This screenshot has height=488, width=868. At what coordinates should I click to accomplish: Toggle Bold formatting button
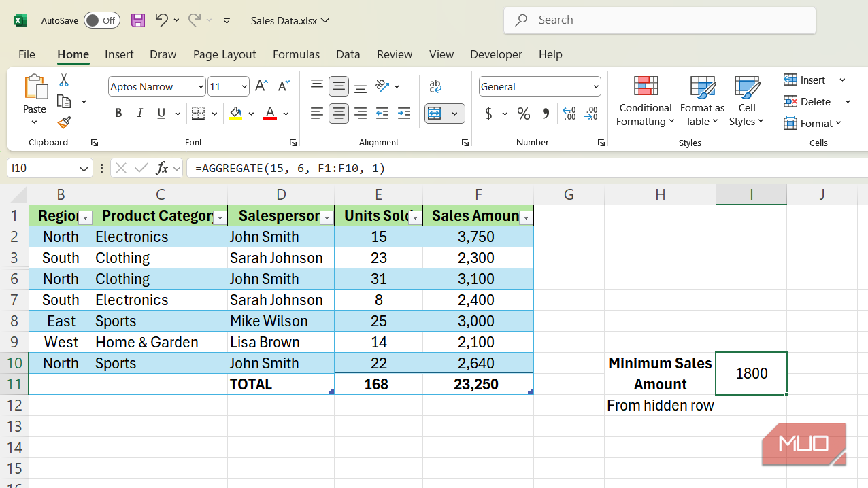[x=118, y=114]
